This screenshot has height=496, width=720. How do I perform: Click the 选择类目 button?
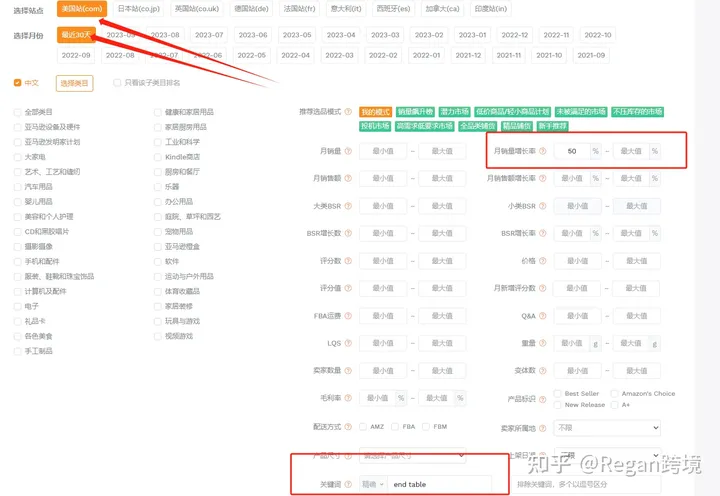coord(74,83)
